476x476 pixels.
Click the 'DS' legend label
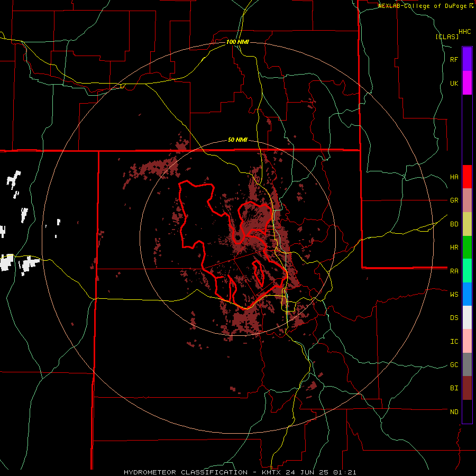[x=454, y=318]
